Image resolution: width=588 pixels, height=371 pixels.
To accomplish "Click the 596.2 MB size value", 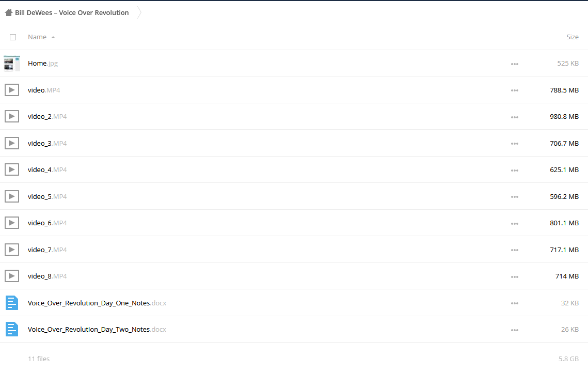I will [x=564, y=197].
